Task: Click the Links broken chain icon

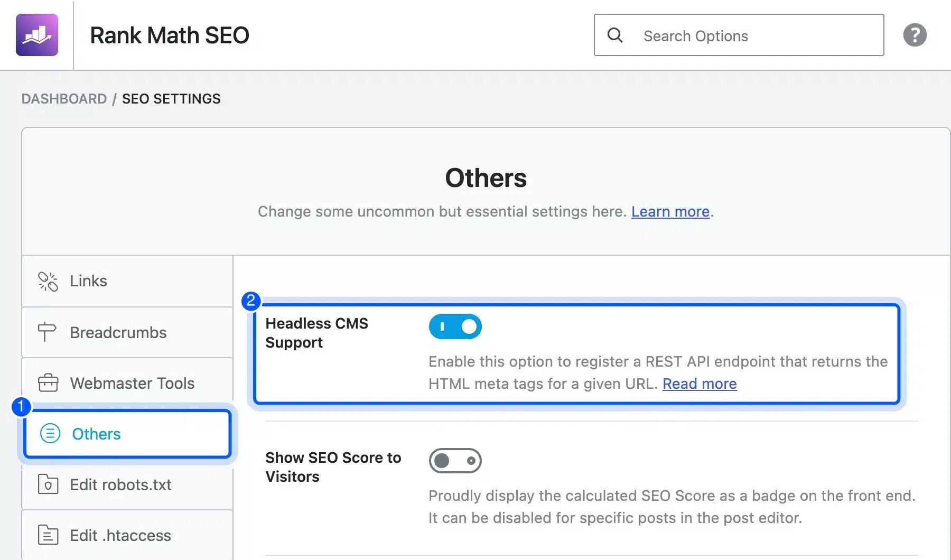Action: [x=48, y=281]
